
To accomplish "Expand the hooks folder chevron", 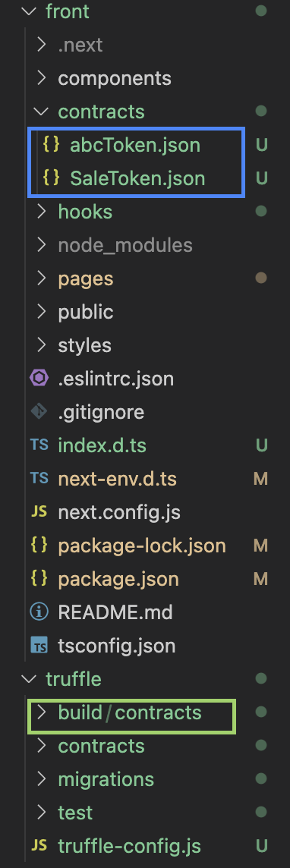I will 42,212.
